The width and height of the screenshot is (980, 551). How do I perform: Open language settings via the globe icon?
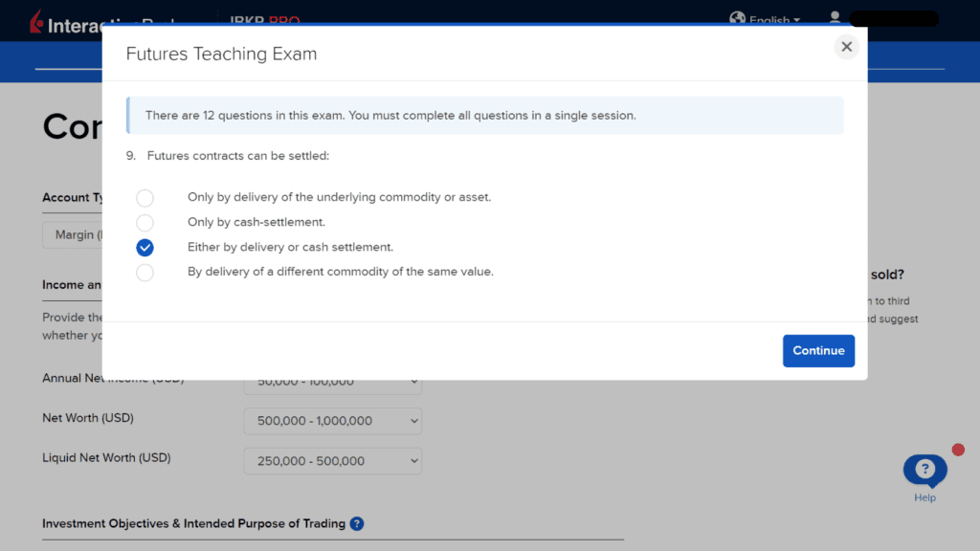pyautogui.click(x=737, y=18)
